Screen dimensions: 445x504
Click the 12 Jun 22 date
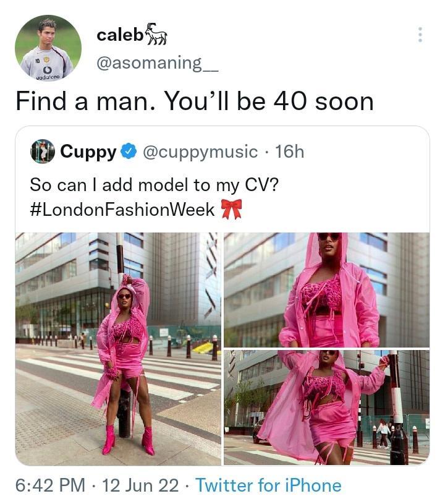(140, 485)
